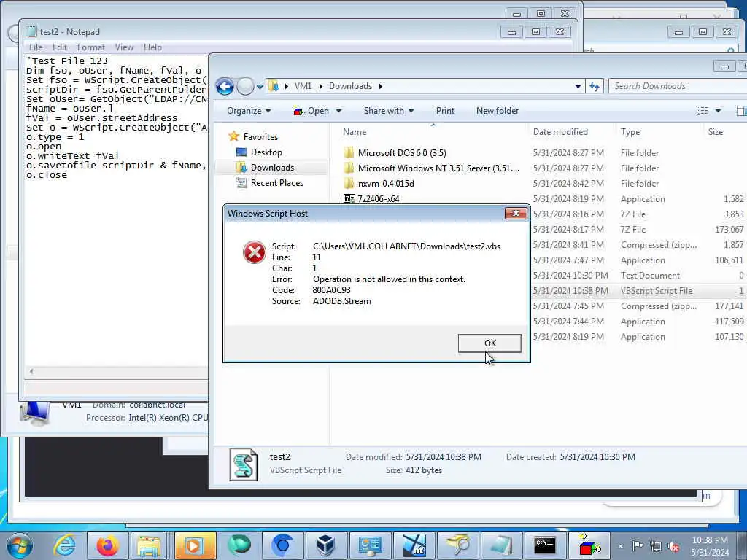Open the Windows Start menu
Image resolution: width=747 pixels, height=560 pixels.
(x=20, y=545)
